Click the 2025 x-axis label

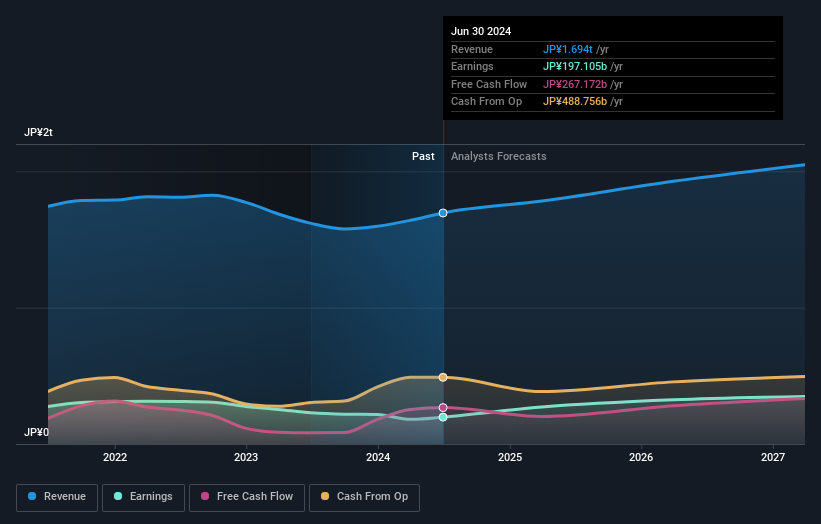click(510, 458)
